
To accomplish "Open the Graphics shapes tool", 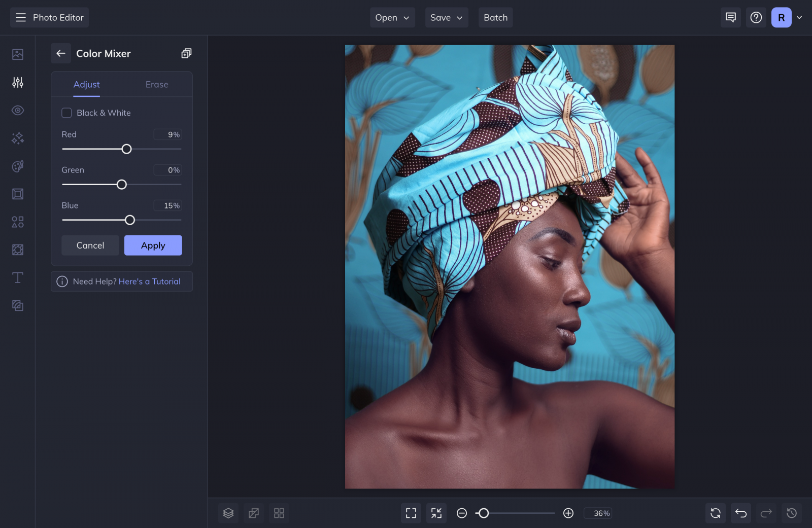I will click(x=18, y=222).
